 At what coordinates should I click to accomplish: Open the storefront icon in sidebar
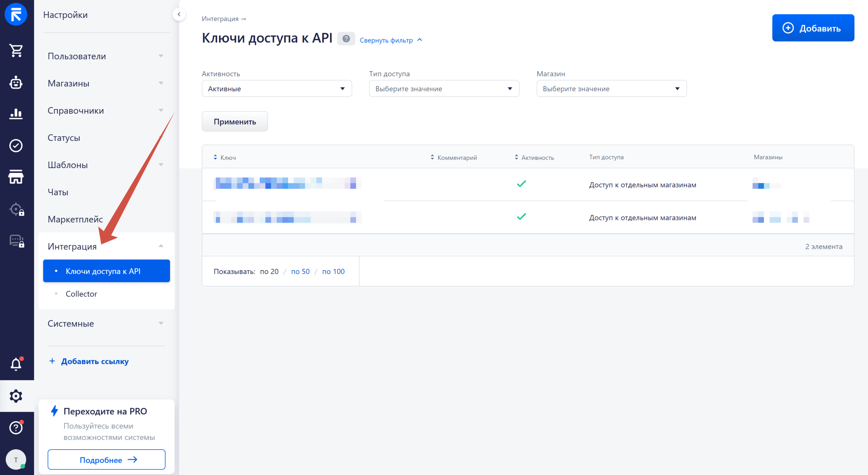[x=16, y=177]
